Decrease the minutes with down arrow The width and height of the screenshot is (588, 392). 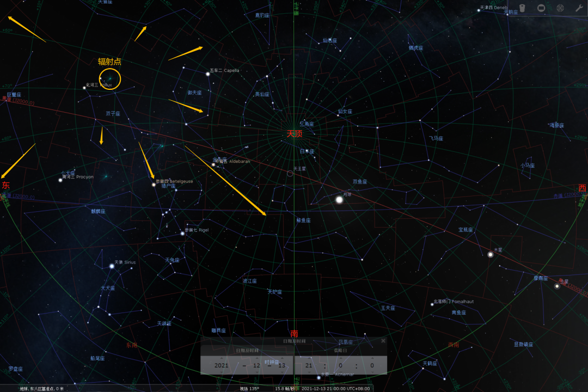click(x=340, y=372)
